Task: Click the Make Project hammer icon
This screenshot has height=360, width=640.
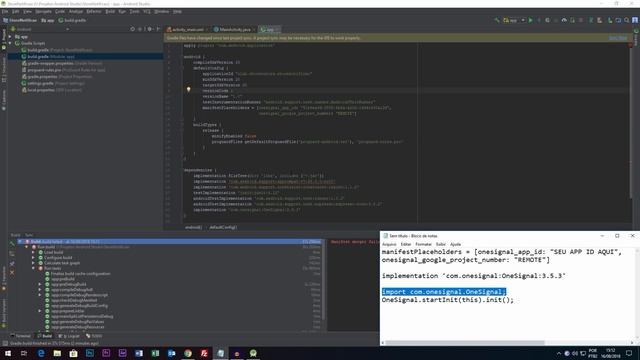Action: pos(497,20)
